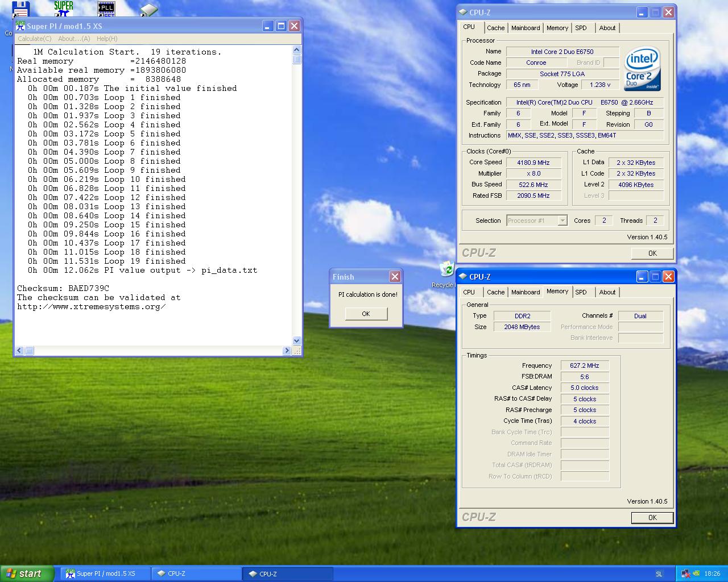Click the Level 2 cache value 4096 KBytes
The height and width of the screenshot is (582, 728).
636,185
